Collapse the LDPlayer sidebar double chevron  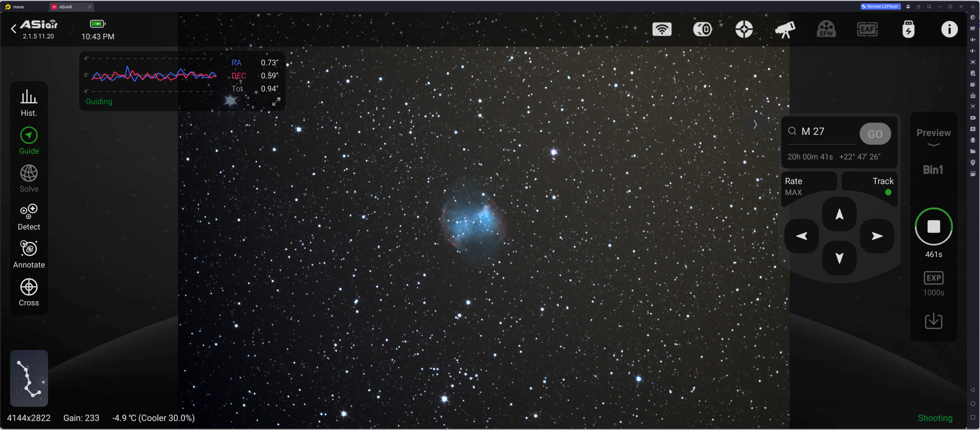point(973,7)
